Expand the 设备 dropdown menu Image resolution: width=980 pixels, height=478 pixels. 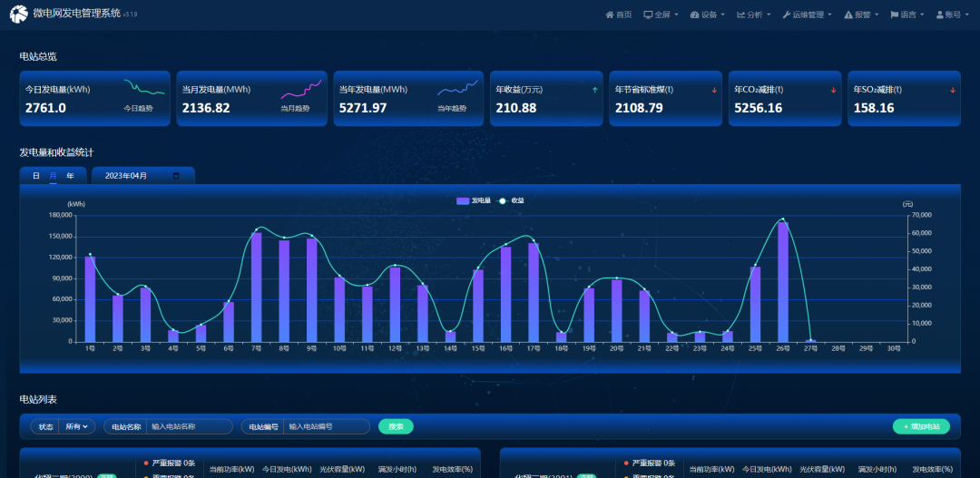click(x=709, y=15)
